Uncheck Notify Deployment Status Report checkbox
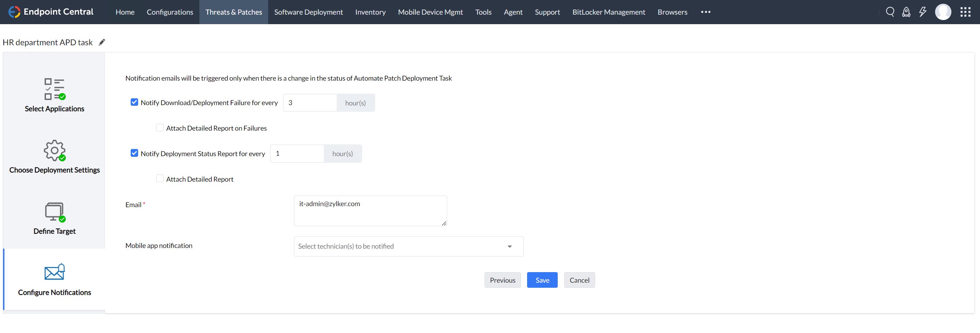980x333 pixels. coord(134,153)
